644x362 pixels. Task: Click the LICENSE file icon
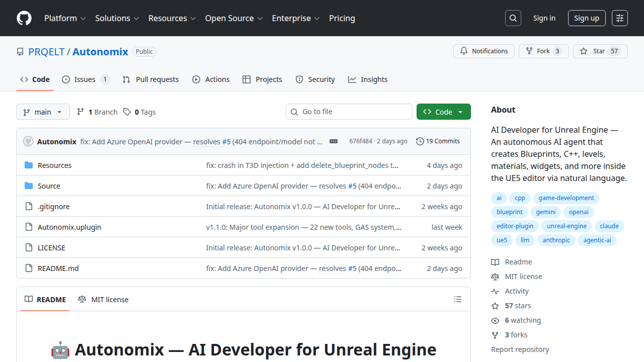click(x=29, y=248)
